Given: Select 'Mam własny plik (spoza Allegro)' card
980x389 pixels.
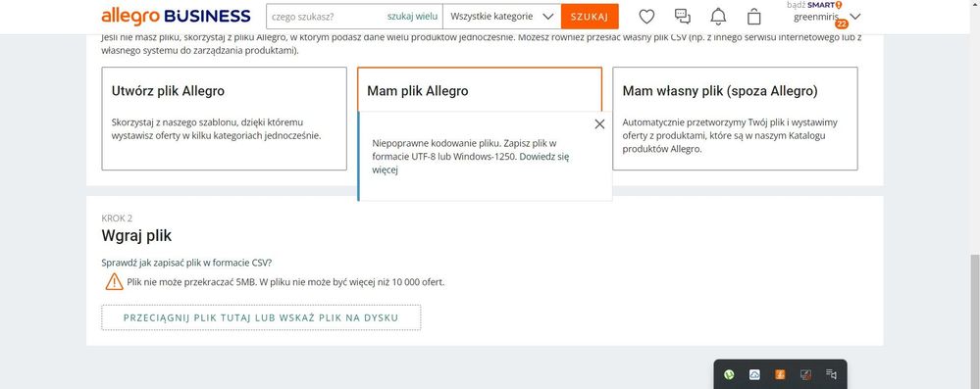Looking at the screenshot, I should (x=735, y=119).
